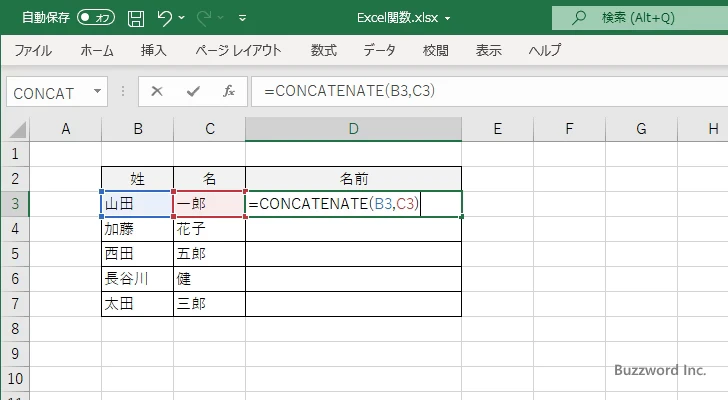Open the 校閲 ribbon tab
The height and width of the screenshot is (400, 728).
pyautogui.click(x=436, y=50)
